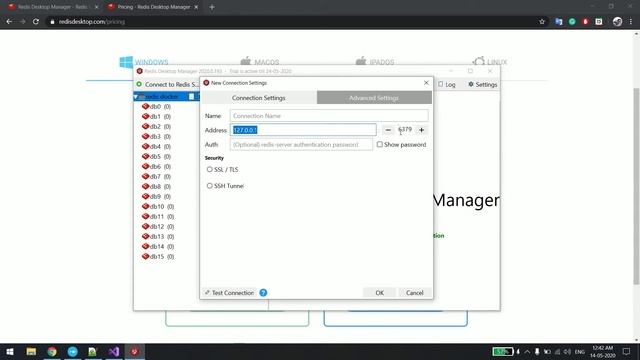Open the blue help question icon

pyautogui.click(x=263, y=293)
